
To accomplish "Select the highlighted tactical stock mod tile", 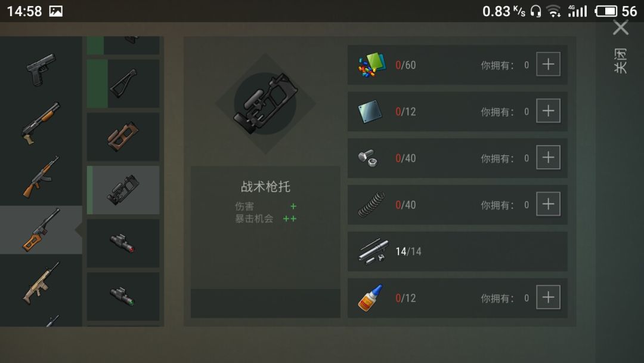I will click(123, 190).
